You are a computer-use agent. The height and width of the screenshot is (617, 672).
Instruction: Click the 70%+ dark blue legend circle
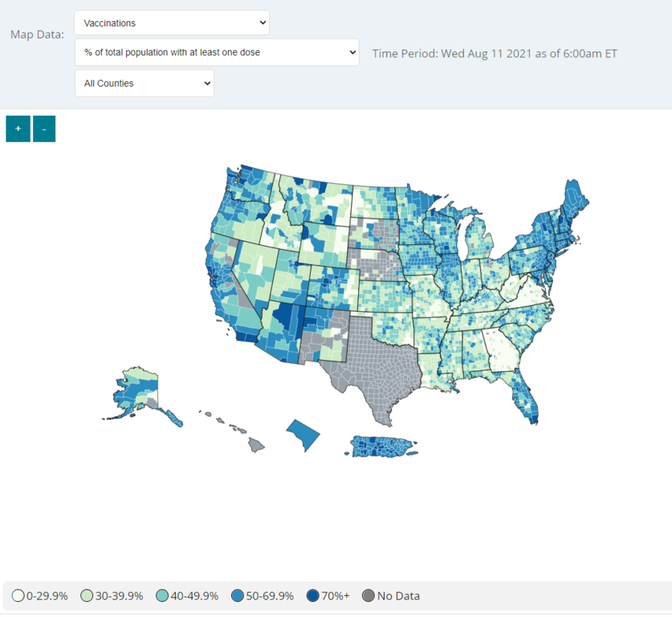(312, 596)
